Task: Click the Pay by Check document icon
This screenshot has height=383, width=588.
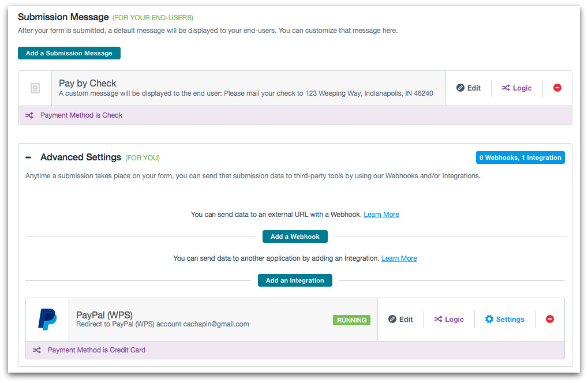Action: pos(35,88)
